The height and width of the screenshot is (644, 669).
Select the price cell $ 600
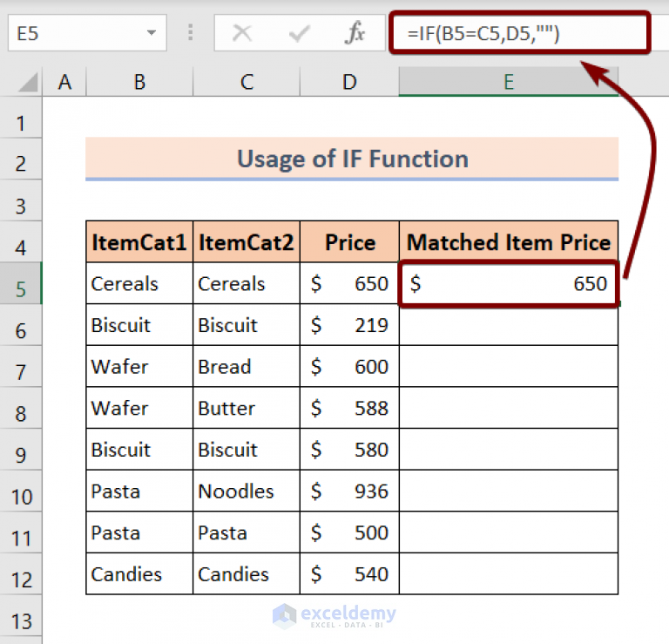(x=350, y=367)
